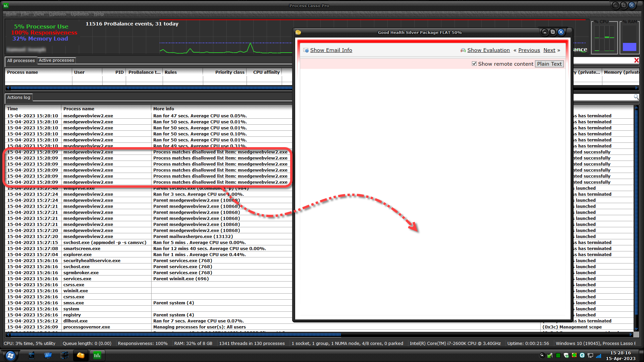This screenshot has width=644, height=362.
Task: Click the 1341 threads in 130 processes entry
Action: [252, 343]
